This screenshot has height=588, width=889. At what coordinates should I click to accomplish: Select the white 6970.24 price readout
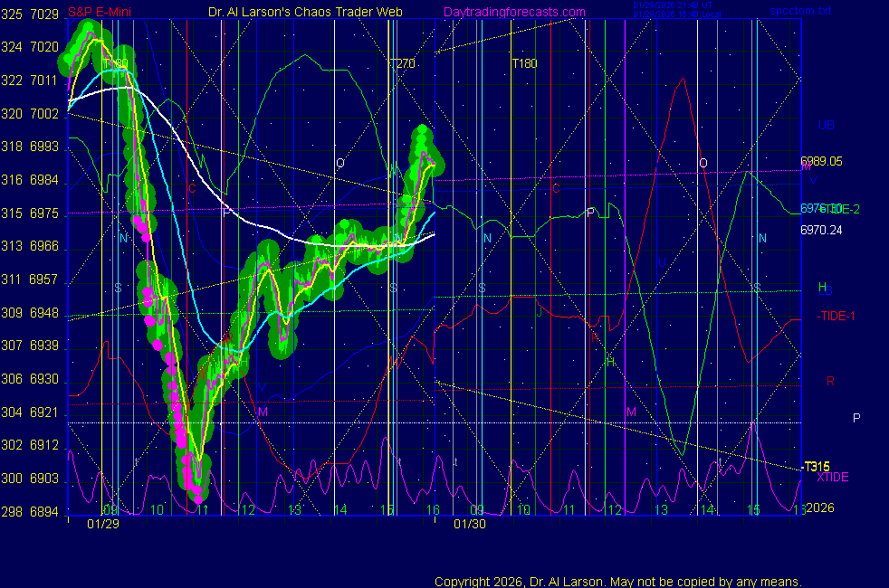[821, 230]
